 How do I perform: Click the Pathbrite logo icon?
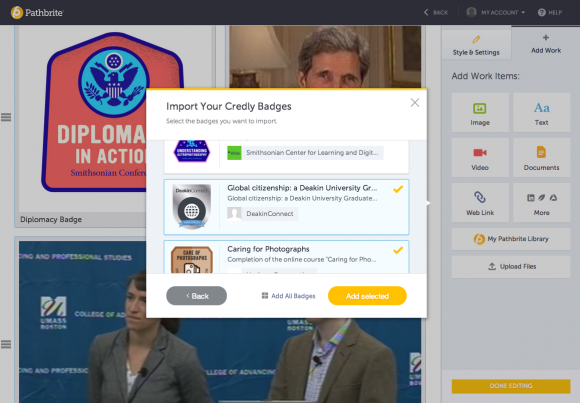tap(17, 12)
